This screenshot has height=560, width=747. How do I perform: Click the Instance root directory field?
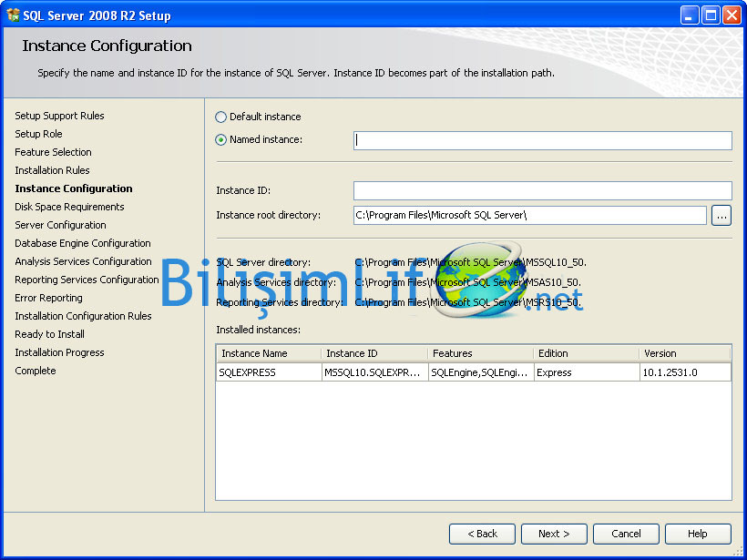click(530, 215)
